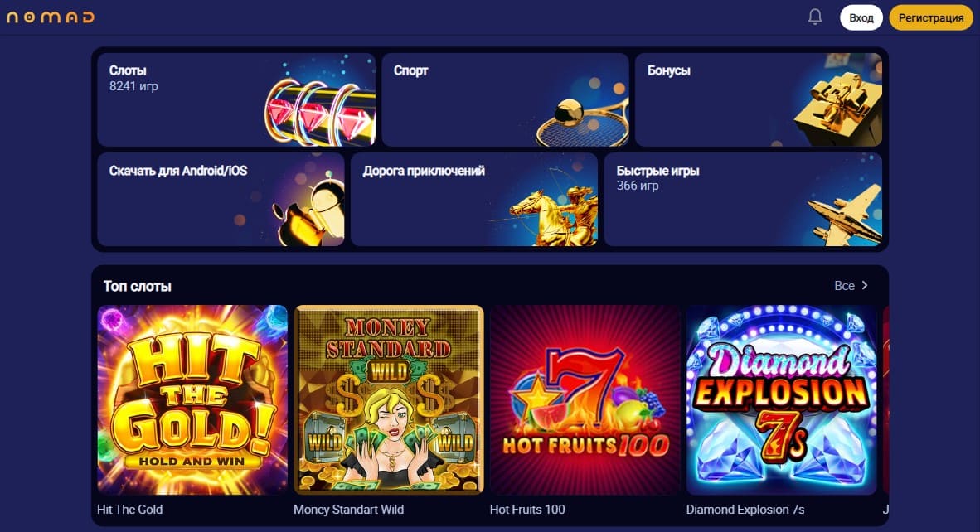Select the Diamond Explosion 7s game thumbnail

(x=781, y=399)
